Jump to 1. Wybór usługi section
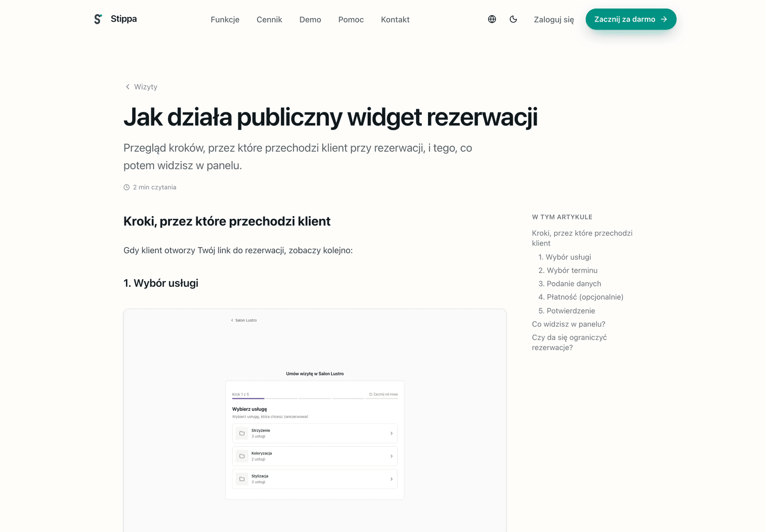Image resolution: width=766 pixels, height=532 pixels. pos(564,257)
